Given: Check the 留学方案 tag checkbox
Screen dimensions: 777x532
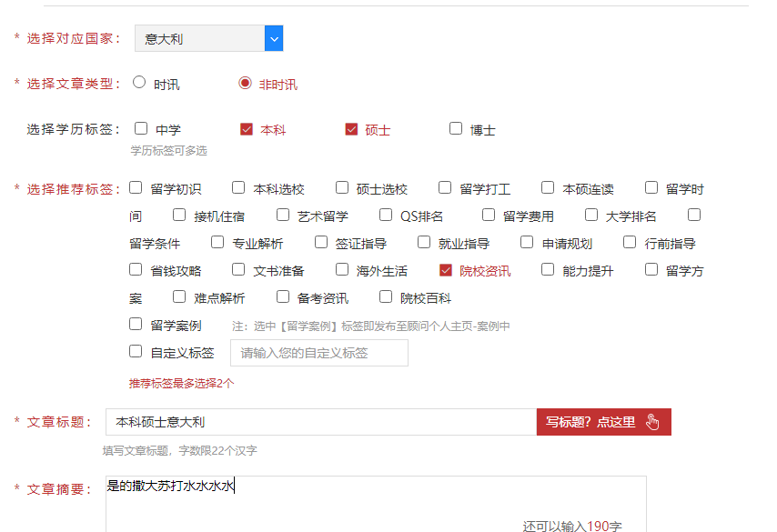Looking at the screenshot, I should coord(651,269).
